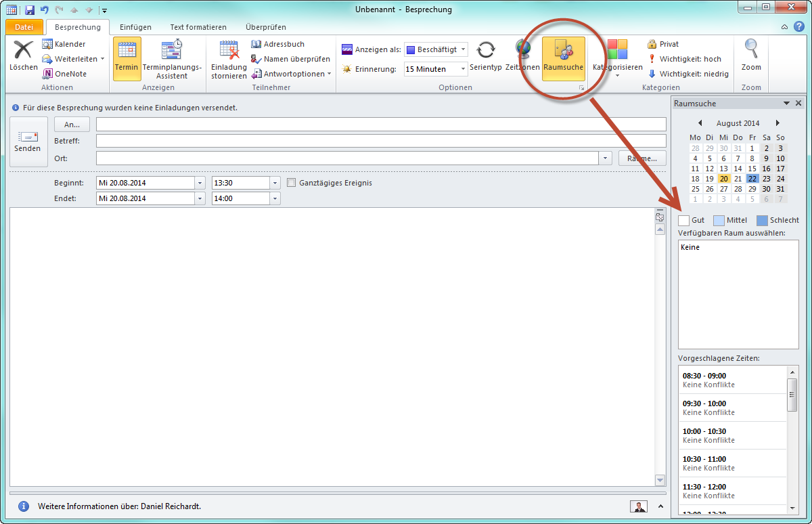
Task: Open the Datei tab
Action: point(24,27)
